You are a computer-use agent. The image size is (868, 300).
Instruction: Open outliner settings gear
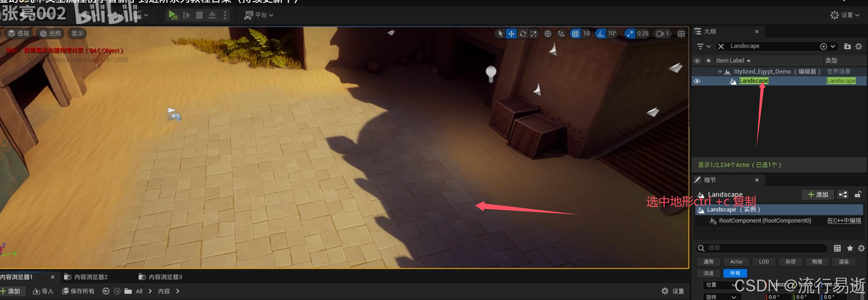pos(859,46)
